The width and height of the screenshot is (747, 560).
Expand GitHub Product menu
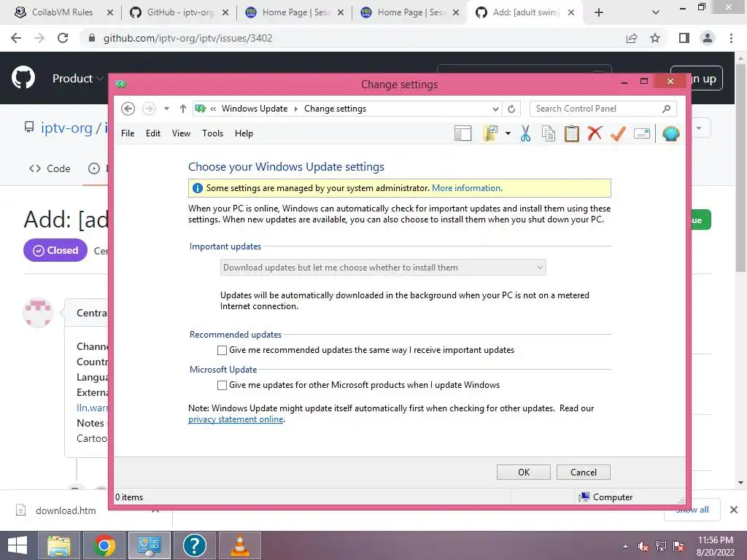click(77, 79)
